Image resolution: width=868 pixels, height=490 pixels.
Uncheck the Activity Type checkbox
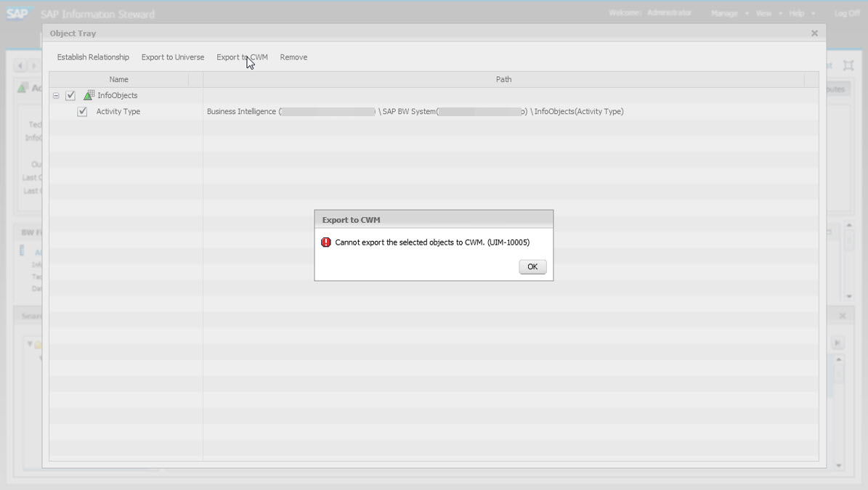click(83, 111)
